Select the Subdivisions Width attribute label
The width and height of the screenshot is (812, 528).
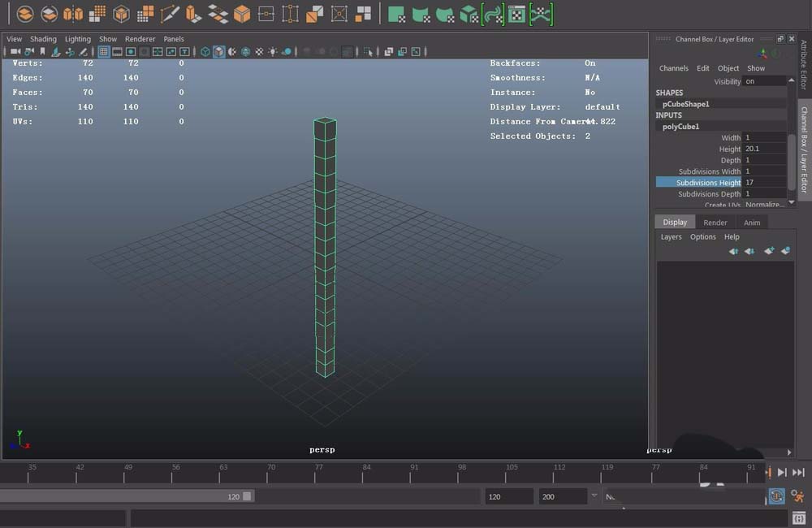[710, 171]
